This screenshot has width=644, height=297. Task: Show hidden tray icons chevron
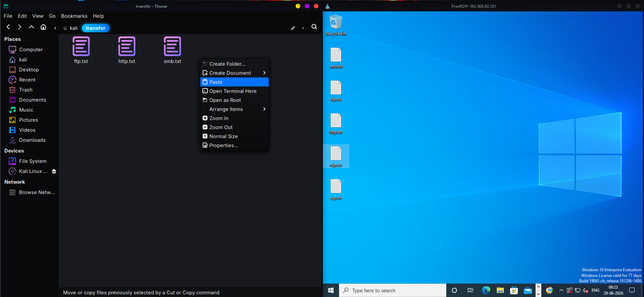(561, 290)
